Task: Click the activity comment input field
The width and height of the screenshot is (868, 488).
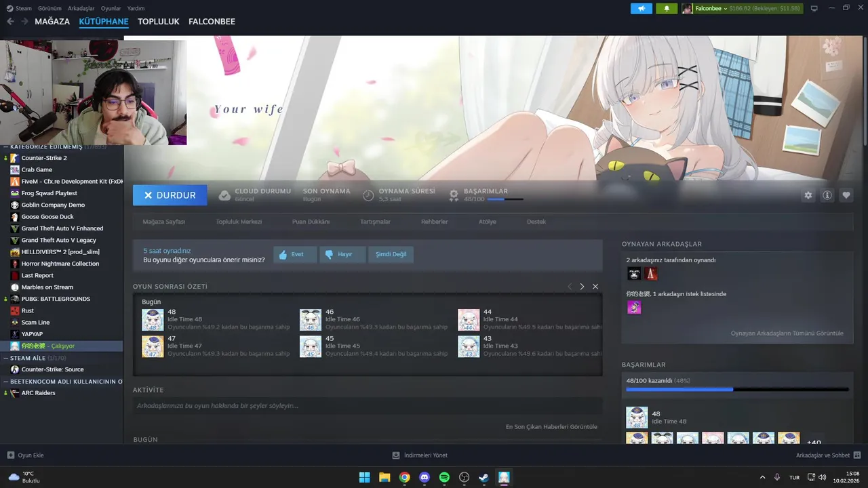Action: [368, 406]
